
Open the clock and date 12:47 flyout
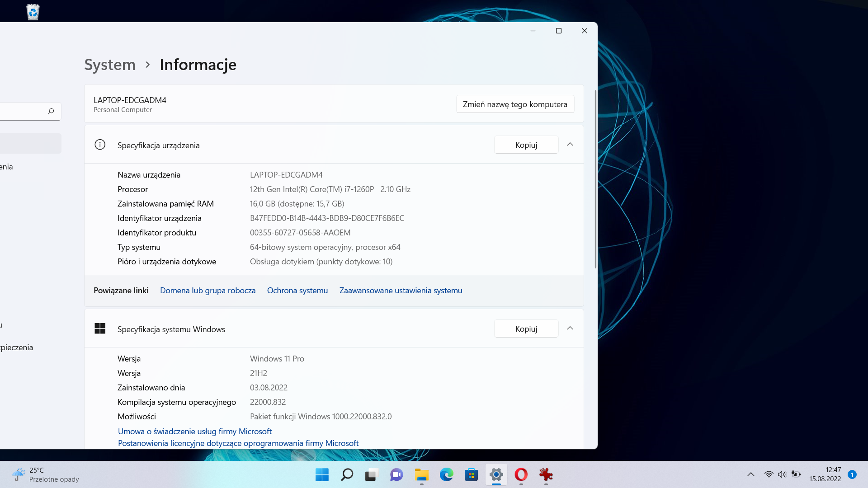coord(825,474)
